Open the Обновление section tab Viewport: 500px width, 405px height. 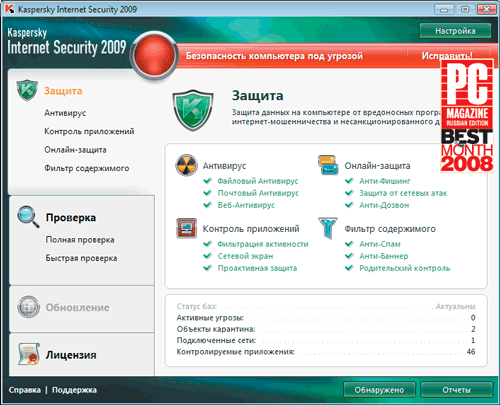click(x=78, y=307)
